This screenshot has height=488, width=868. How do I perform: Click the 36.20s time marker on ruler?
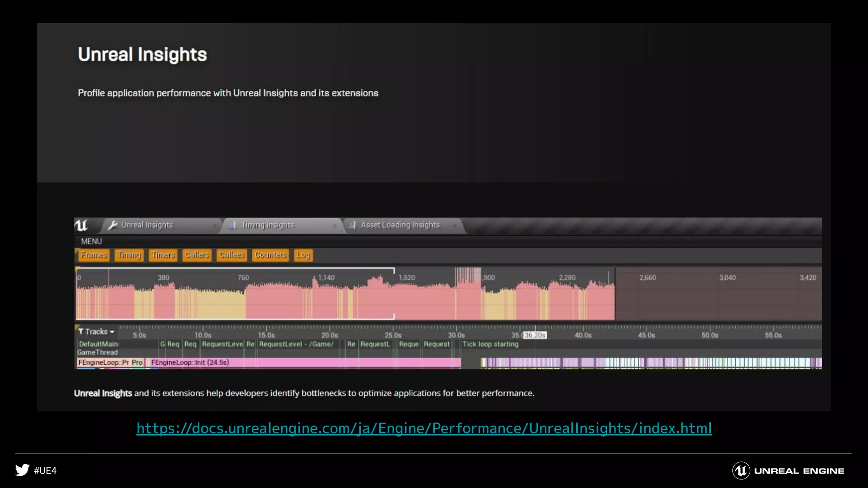(535, 335)
